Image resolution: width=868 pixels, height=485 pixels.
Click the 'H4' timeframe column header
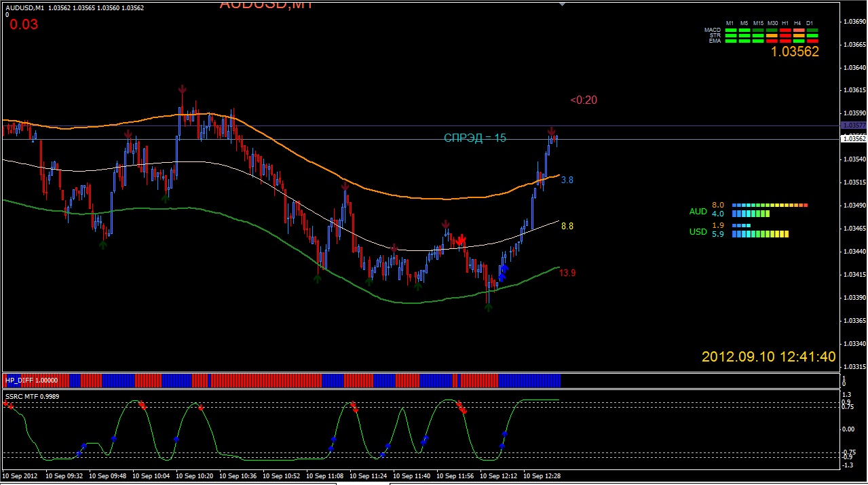[798, 23]
